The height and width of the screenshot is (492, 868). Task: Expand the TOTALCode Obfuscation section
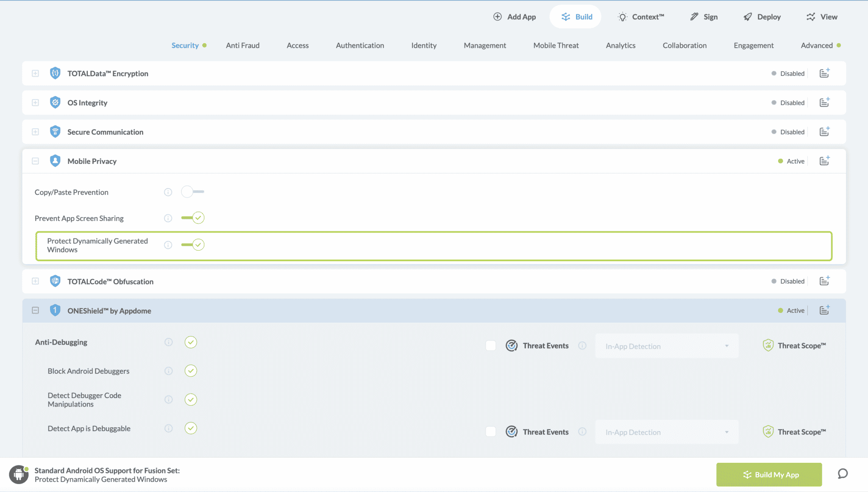(x=36, y=281)
